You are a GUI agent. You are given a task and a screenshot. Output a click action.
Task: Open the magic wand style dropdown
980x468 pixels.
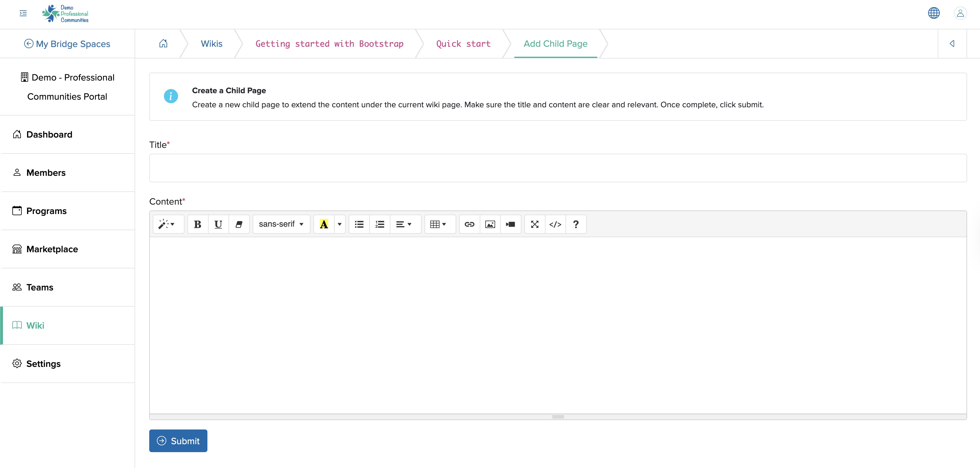(x=168, y=224)
